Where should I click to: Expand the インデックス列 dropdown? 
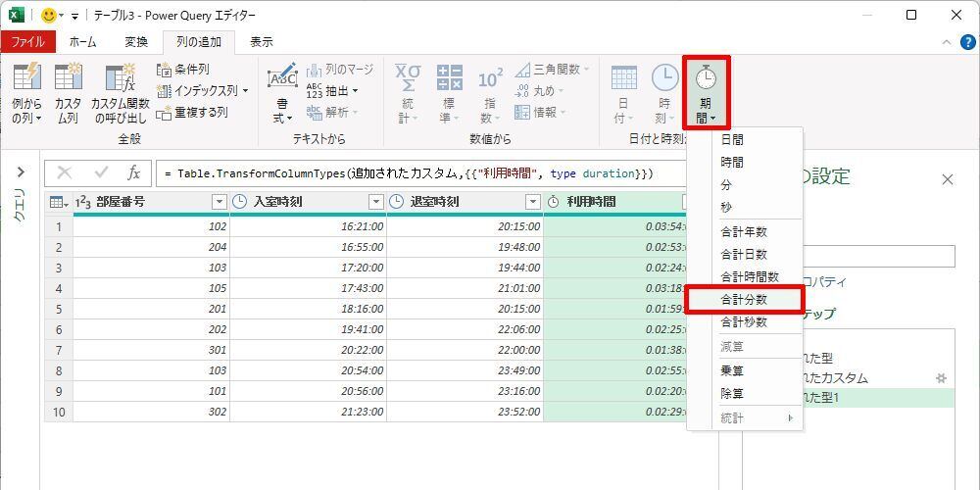pos(245,91)
